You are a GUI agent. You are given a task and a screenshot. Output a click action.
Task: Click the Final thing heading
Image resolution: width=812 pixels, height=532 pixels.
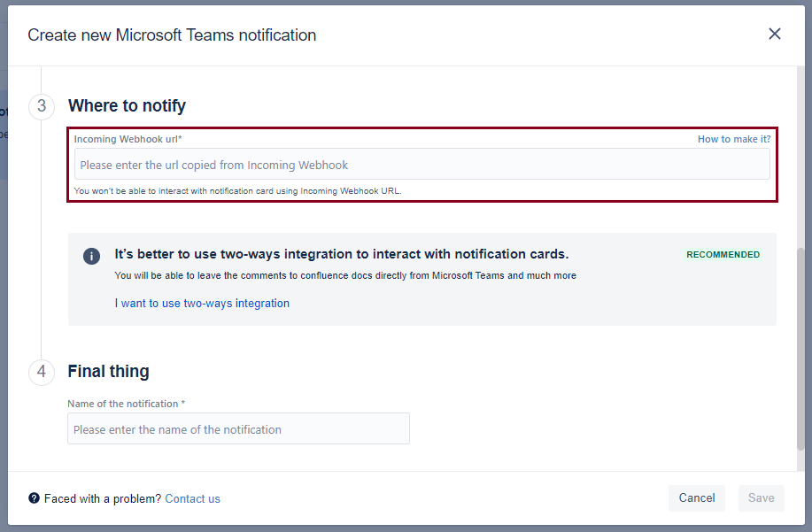[x=108, y=372]
